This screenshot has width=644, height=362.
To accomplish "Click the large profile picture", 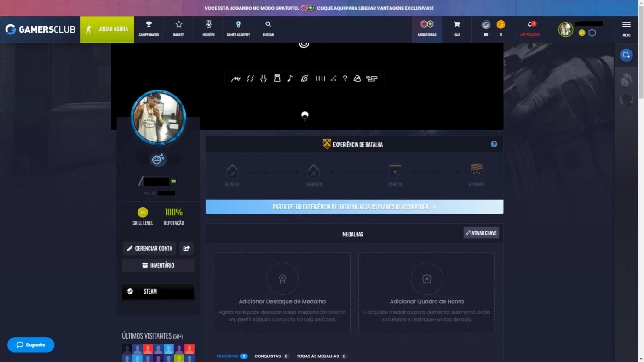I will [x=159, y=118].
